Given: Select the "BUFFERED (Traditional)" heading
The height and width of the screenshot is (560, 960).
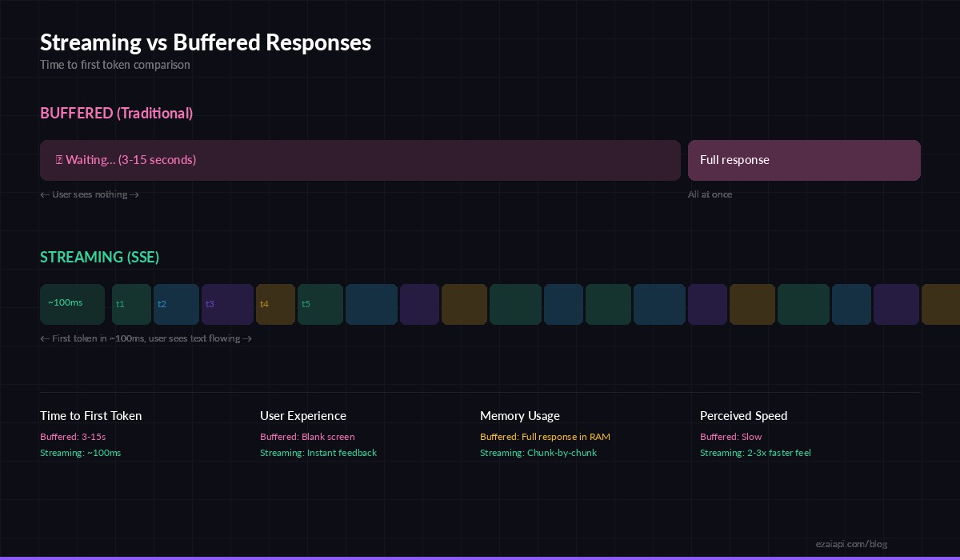Looking at the screenshot, I should 117,113.
